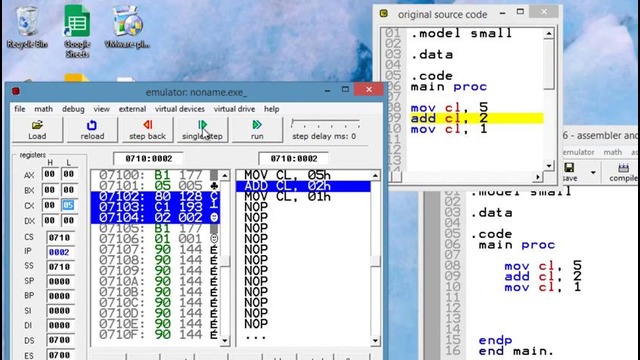Viewport: 640px width, 360px height.
Task: Open the math menu in emulator
Action: (x=43, y=109)
